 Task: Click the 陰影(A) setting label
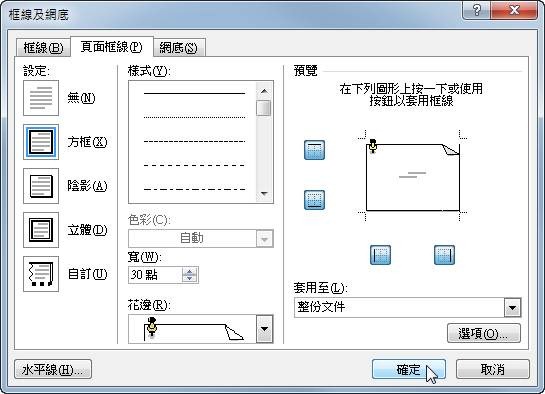(87, 186)
